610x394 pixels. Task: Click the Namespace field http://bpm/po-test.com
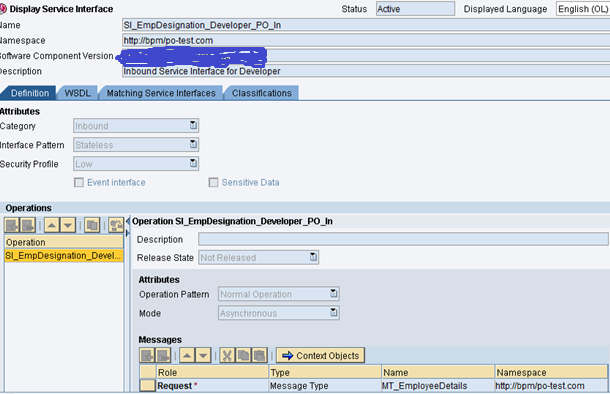click(366, 40)
